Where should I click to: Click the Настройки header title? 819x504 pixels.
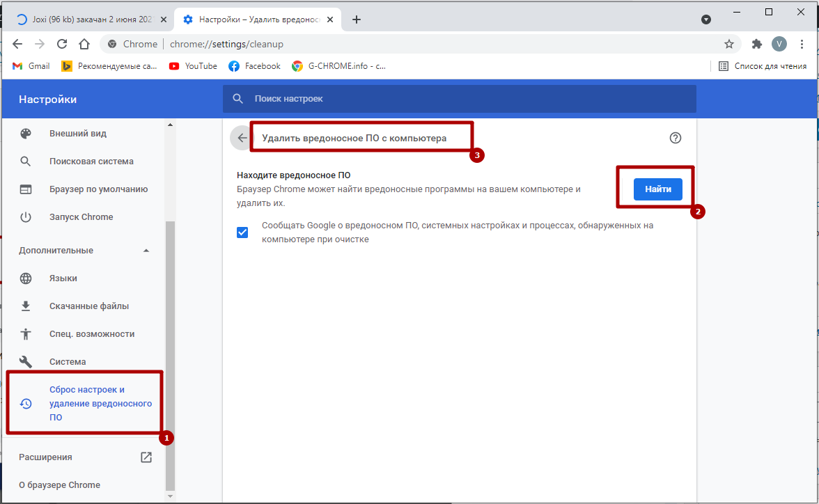tap(47, 100)
